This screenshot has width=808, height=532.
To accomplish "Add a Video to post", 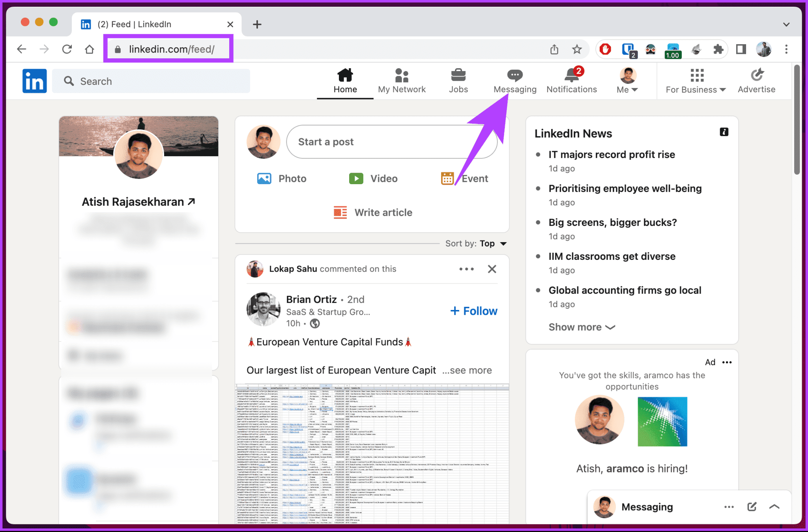I will (373, 179).
